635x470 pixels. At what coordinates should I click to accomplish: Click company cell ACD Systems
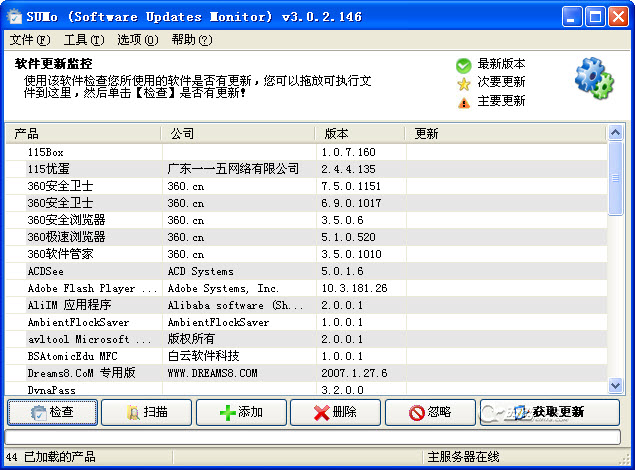pos(201,271)
